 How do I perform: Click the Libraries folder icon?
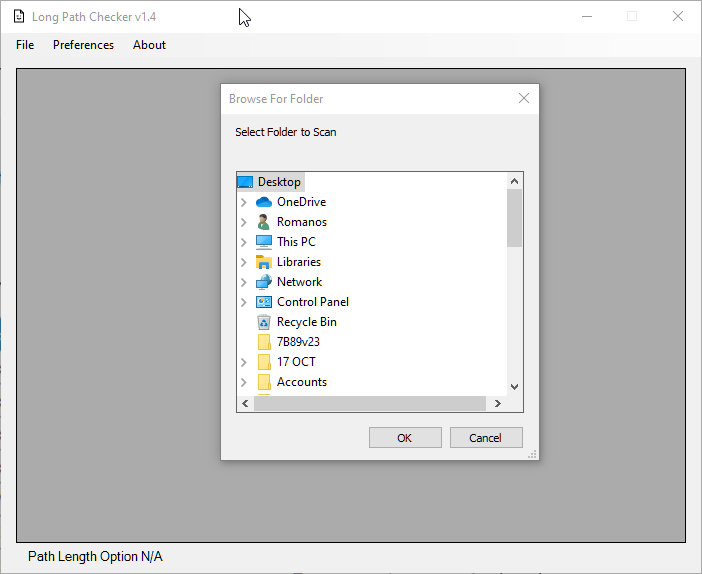pyautogui.click(x=264, y=262)
